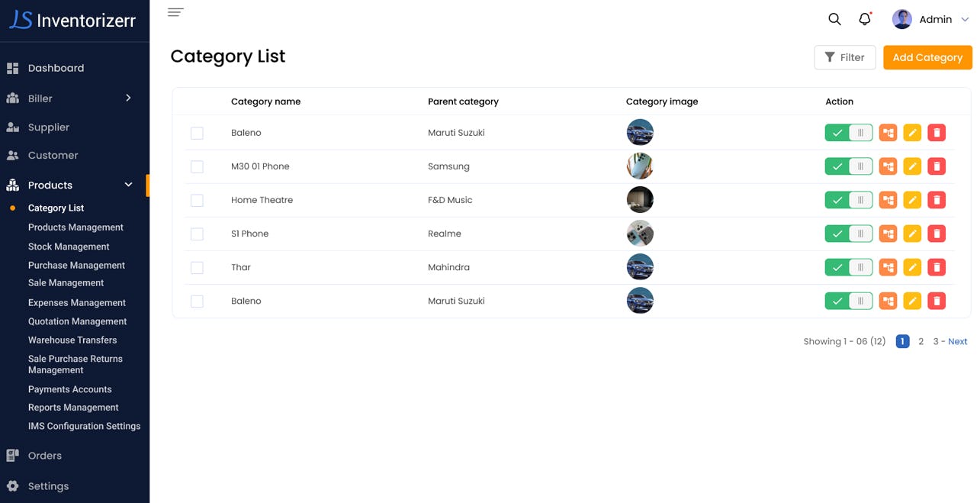Select the Home Theatre row checkbox

tap(197, 200)
